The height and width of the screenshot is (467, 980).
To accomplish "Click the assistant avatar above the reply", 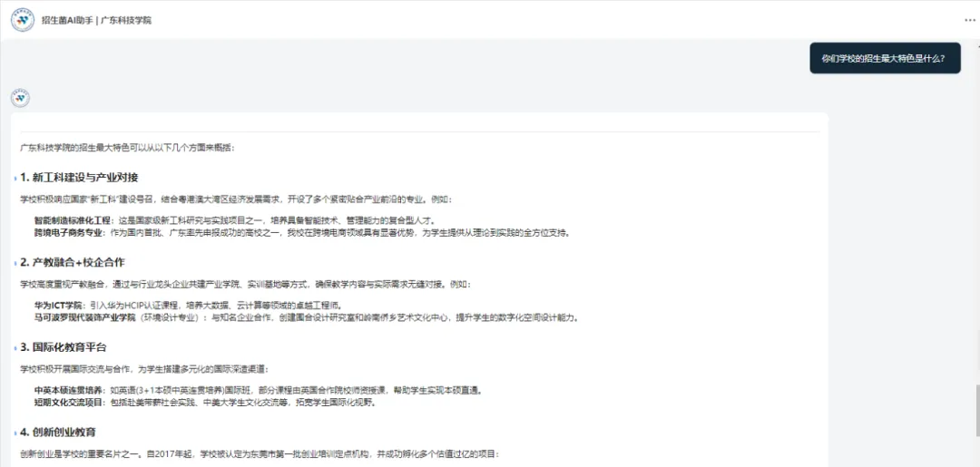I will click(x=21, y=98).
